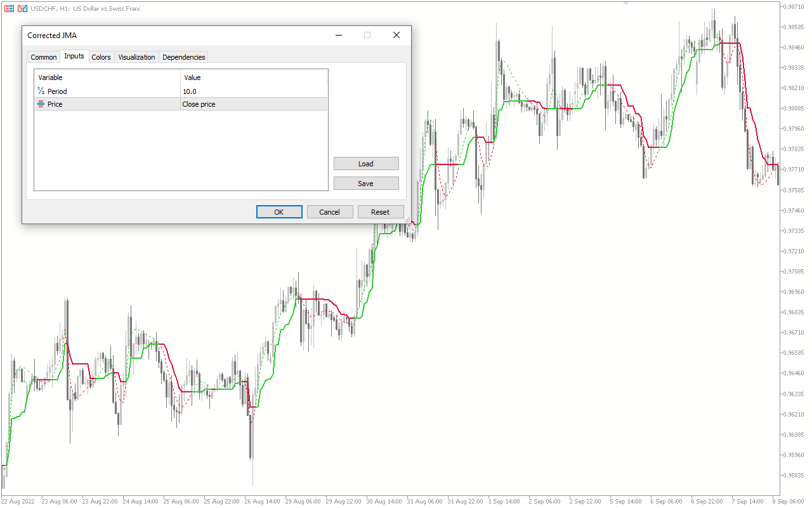
Task: Click the chart type icon beside USDCHF
Action: [x=22, y=9]
